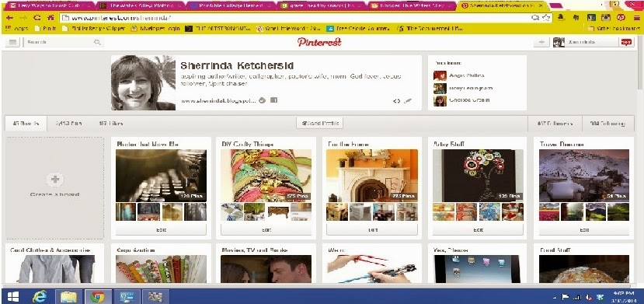This screenshot has height=304, width=644.
Task: Click the network signal icon in system tray
Action: pyautogui.click(x=576, y=297)
